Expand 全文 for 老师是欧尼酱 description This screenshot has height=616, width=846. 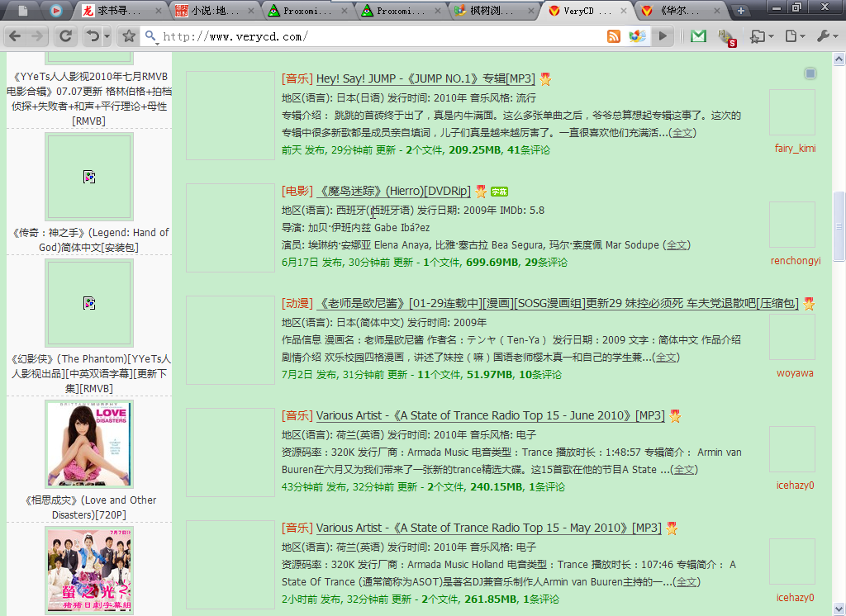pyautogui.click(x=666, y=357)
